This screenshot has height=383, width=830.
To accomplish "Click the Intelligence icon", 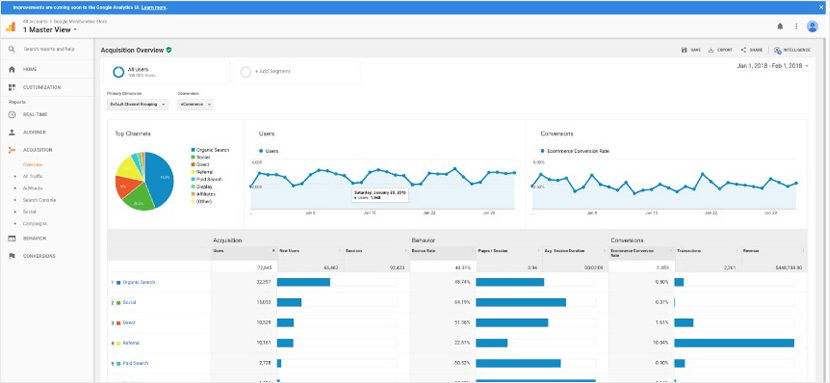I will (777, 50).
